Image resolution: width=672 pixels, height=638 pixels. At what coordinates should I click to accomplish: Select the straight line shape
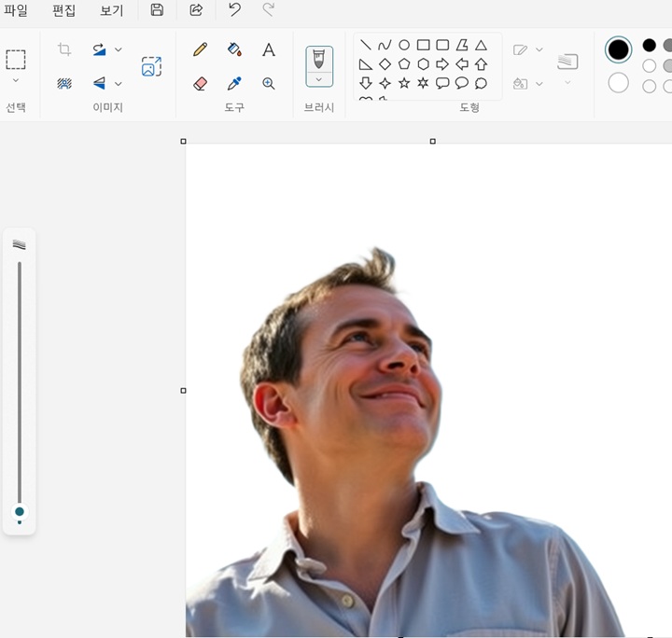(x=366, y=45)
